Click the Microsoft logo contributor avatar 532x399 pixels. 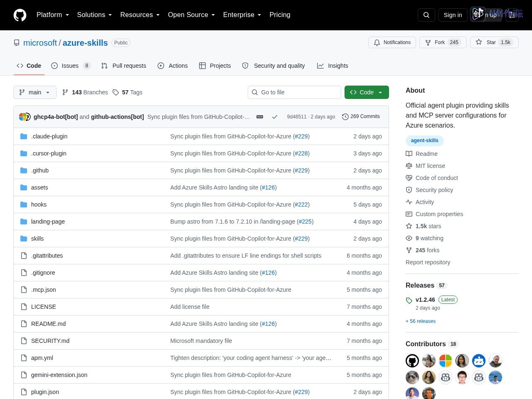point(446,361)
